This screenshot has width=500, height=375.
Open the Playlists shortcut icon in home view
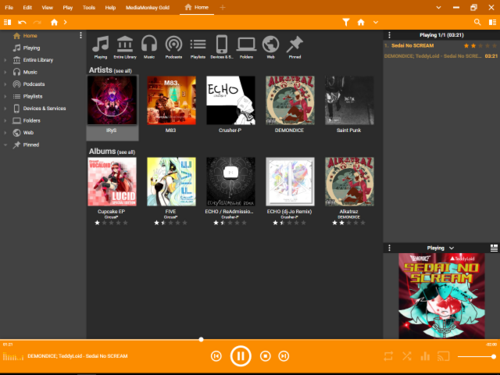coord(198,44)
